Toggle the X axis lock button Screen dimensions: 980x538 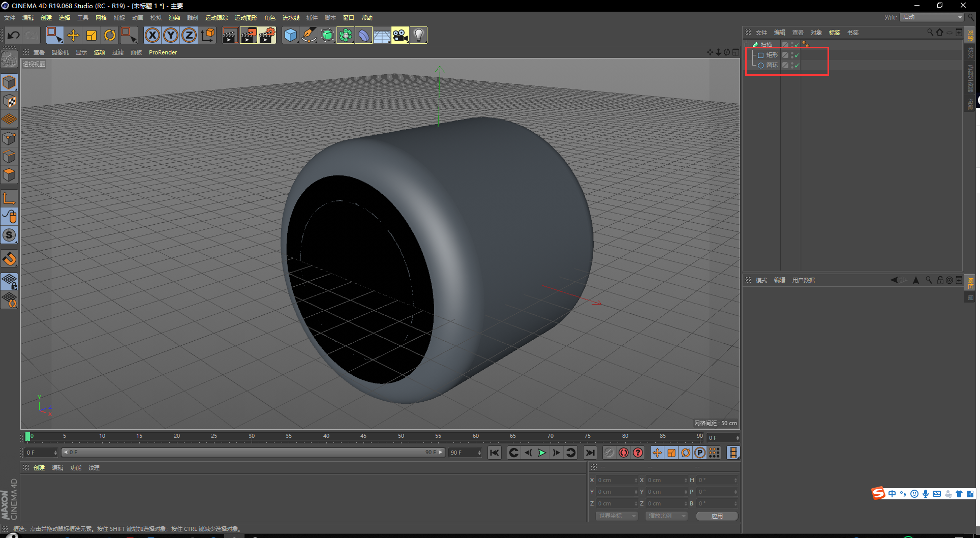pyautogui.click(x=152, y=35)
